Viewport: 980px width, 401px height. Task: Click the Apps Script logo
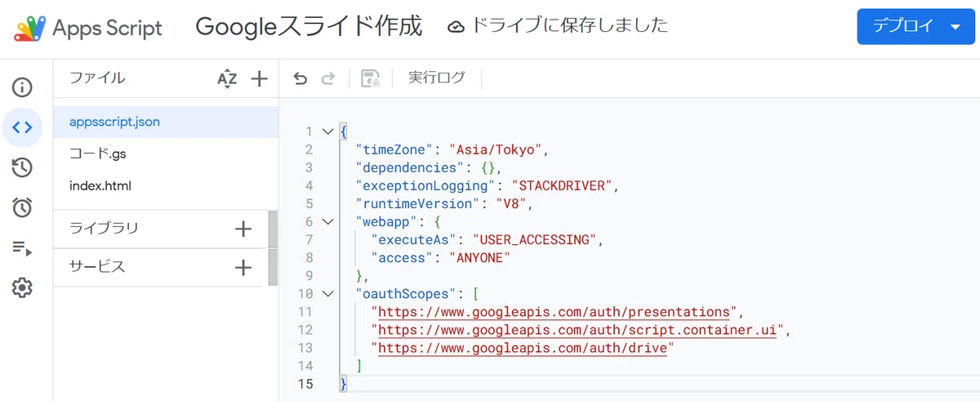click(29, 28)
